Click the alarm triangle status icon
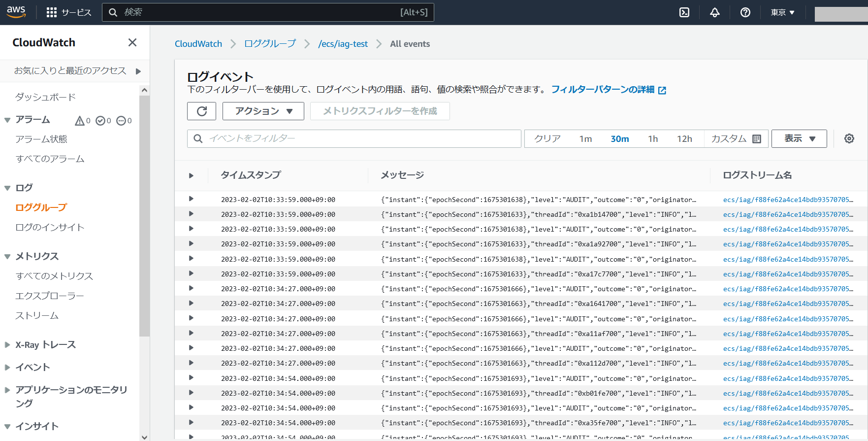This screenshot has height=441, width=868. pos(80,121)
